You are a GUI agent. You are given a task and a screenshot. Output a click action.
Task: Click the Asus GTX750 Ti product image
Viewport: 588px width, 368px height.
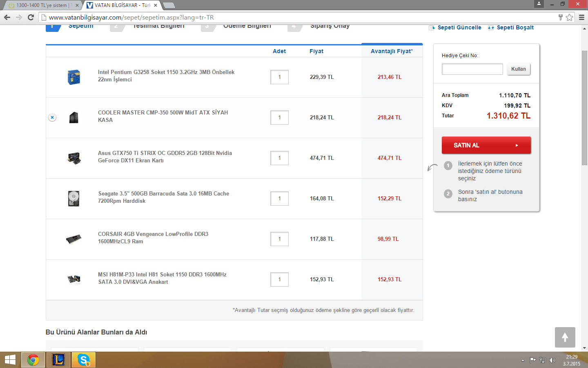click(74, 158)
